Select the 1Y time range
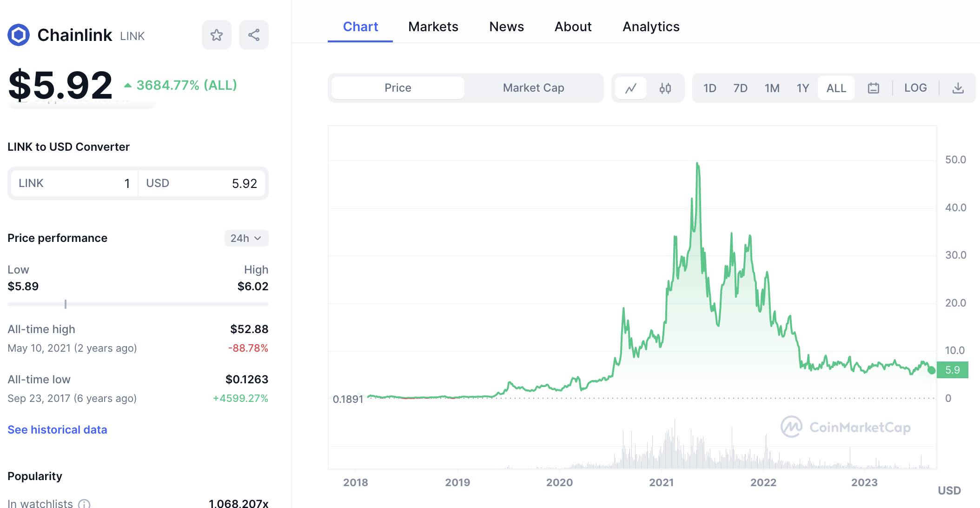The width and height of the screenshot is (980, 508). 803,88
